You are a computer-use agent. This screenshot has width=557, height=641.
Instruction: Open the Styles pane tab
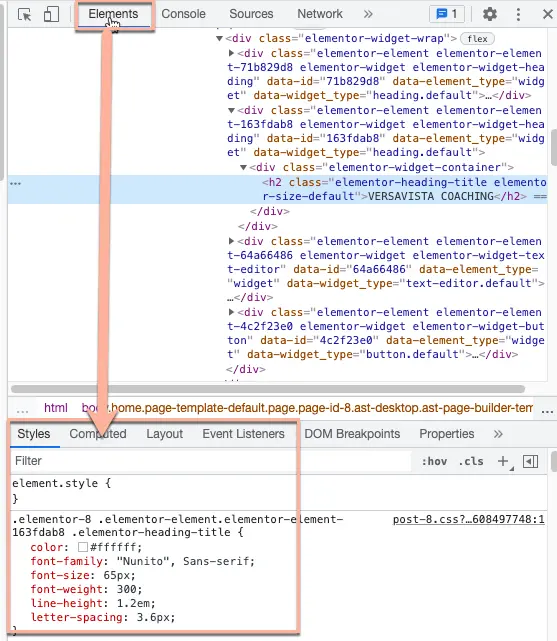34,434
